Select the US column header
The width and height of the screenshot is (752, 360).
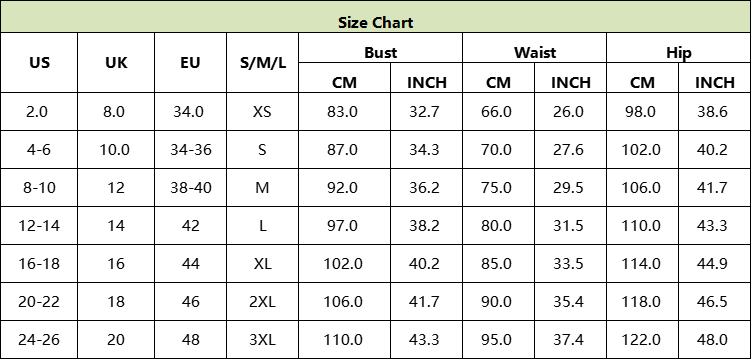tap(39, 62)
